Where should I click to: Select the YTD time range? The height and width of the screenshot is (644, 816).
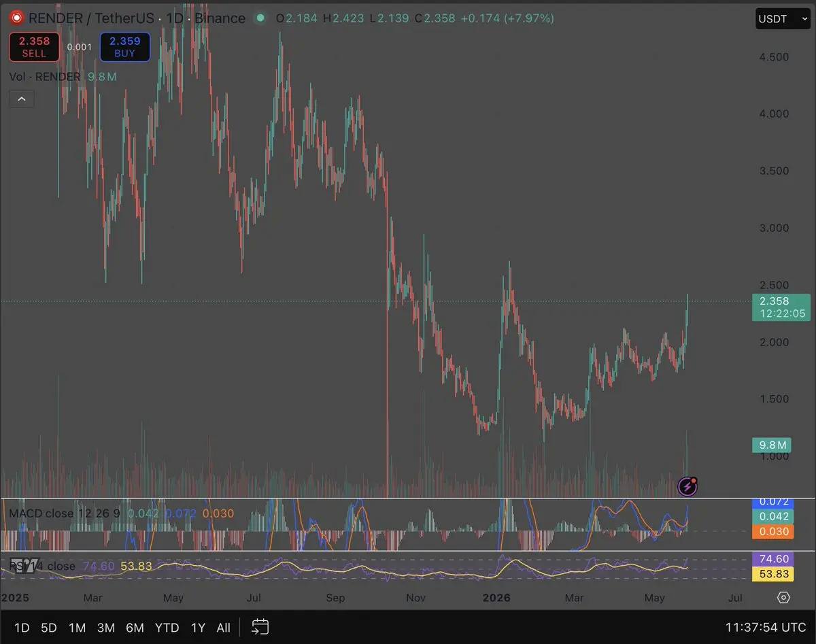tap(167, 628)
